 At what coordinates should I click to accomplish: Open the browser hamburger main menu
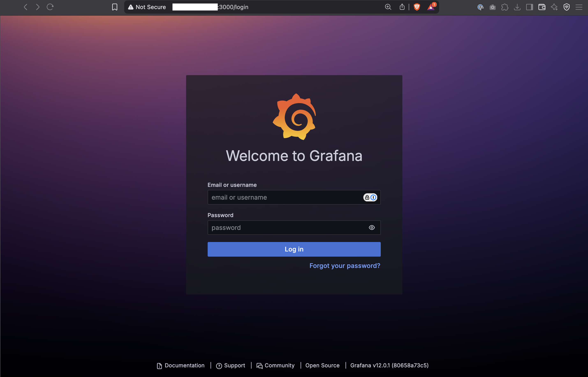click(x=579, y=7)
